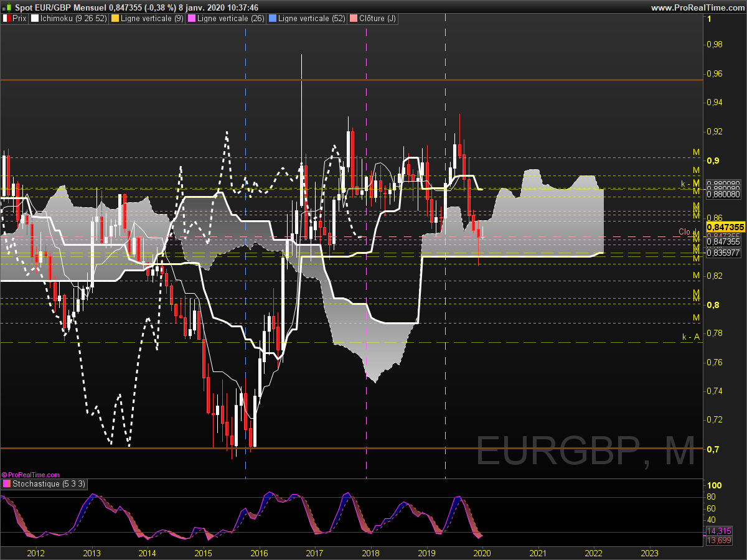Click the k - A line label
Image resolution: width=747 pixels, height=560 pixels.
click(690, 337)
